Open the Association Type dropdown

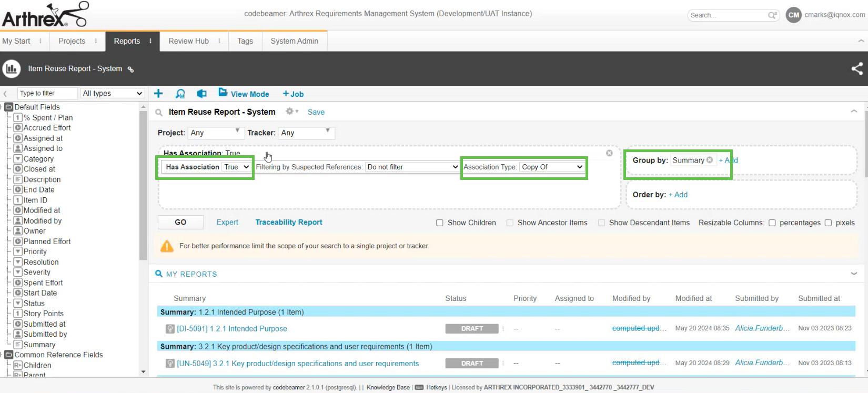[x=552, y=167]
